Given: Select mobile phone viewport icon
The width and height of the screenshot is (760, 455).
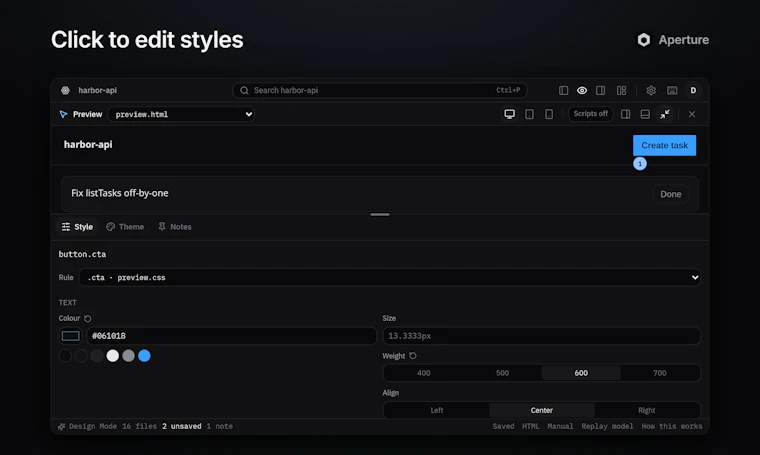Looking at the screenshot, I should 549,114.
